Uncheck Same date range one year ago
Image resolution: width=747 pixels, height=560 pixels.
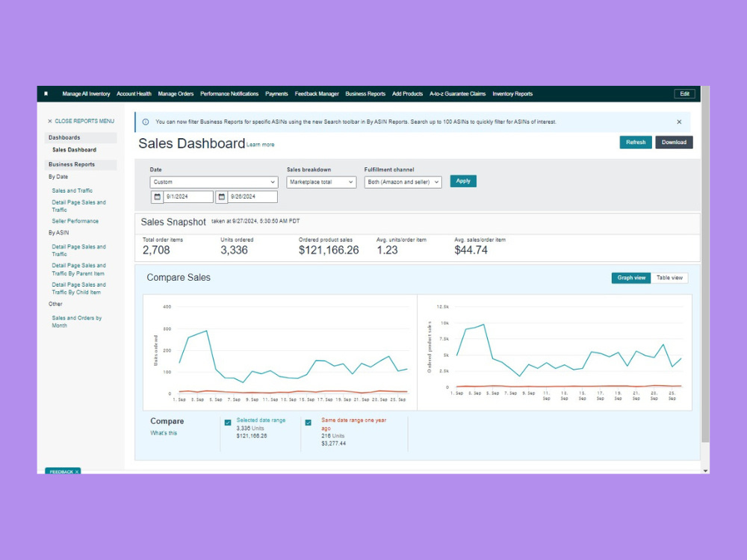point(309,423)
